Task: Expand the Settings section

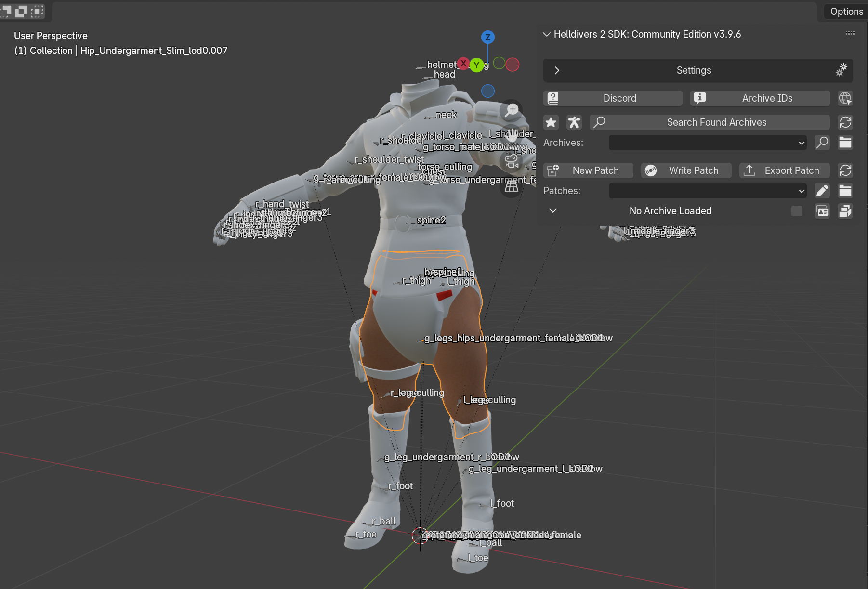Action: click(x=557, y=70)
